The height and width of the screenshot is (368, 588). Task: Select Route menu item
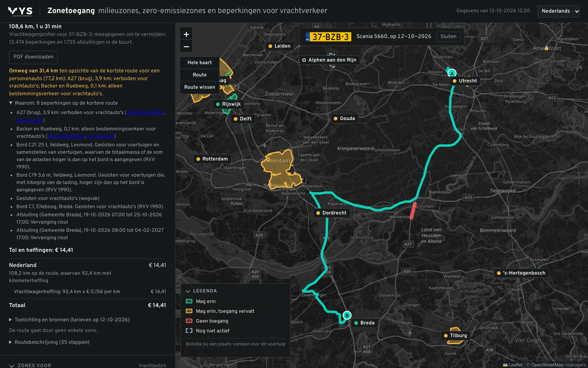pos(200,75)
